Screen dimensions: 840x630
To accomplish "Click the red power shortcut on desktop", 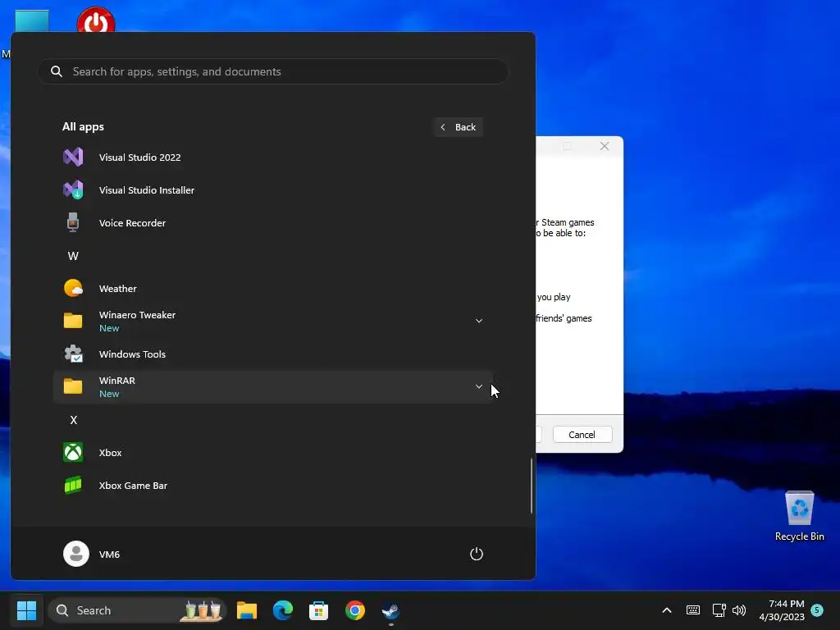I will pyautogui.click(x=96, y=20).
